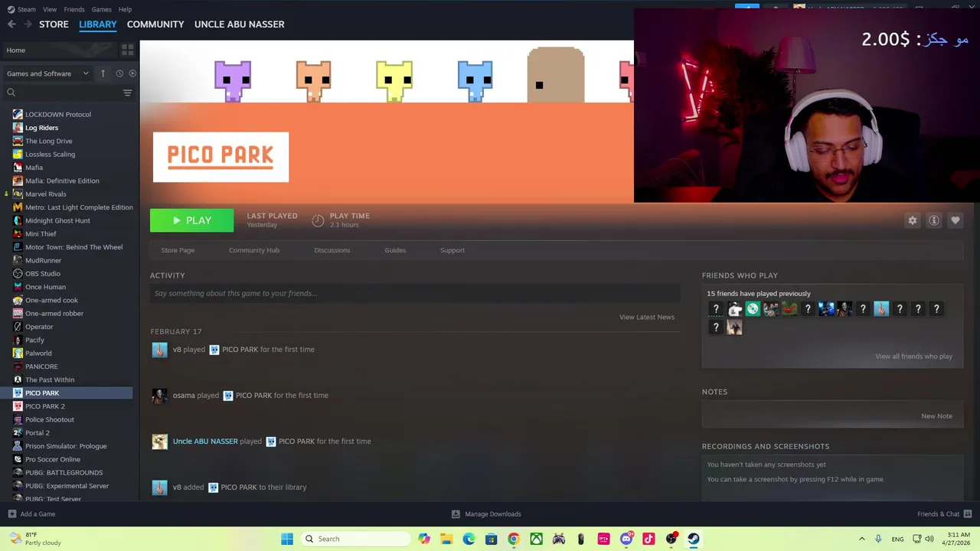The image size is (980, 551).
Task: Open the collections grid view icon
Action: [x=127, y=50]
